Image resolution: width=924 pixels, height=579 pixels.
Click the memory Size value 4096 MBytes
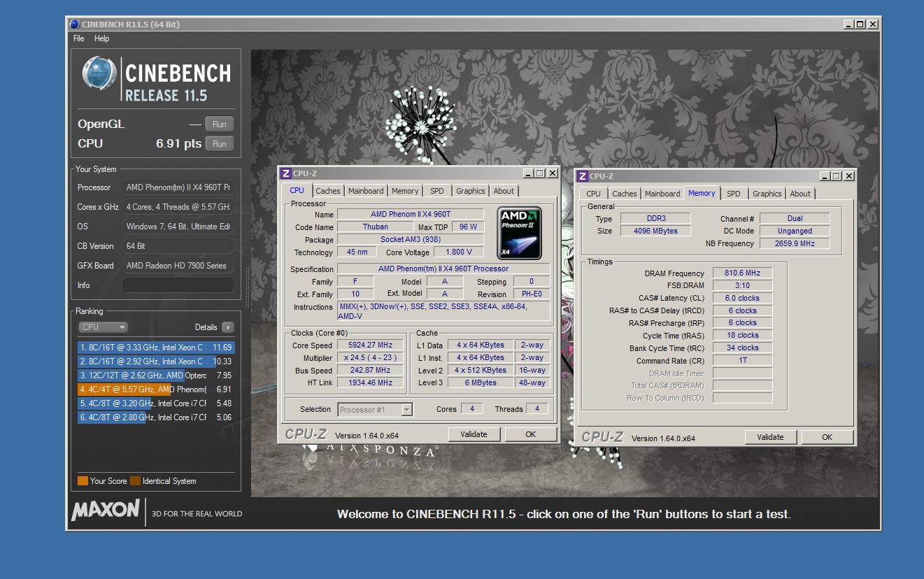tap(655, 231)
